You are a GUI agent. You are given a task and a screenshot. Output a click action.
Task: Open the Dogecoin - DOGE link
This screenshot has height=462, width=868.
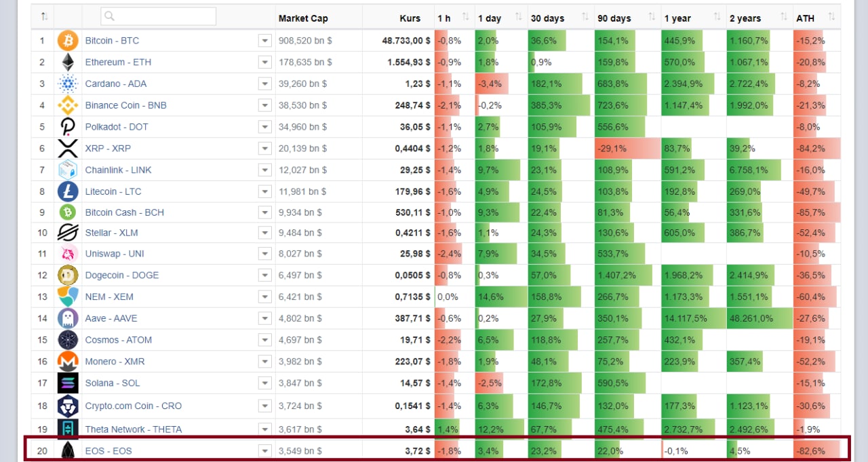(x=122, y=275)
